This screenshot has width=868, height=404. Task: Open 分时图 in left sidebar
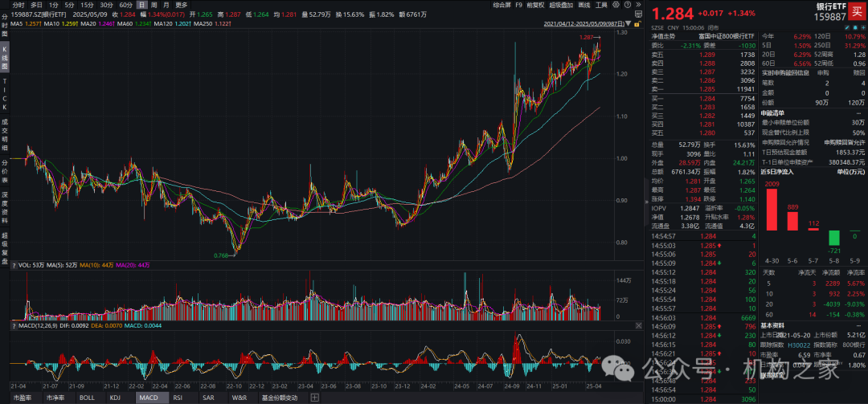5,26
